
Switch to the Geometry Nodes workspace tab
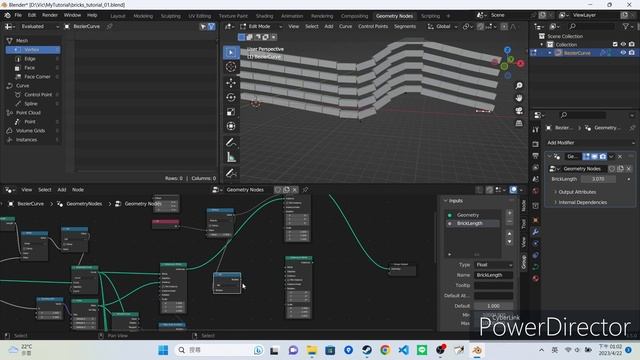[394, 16]
